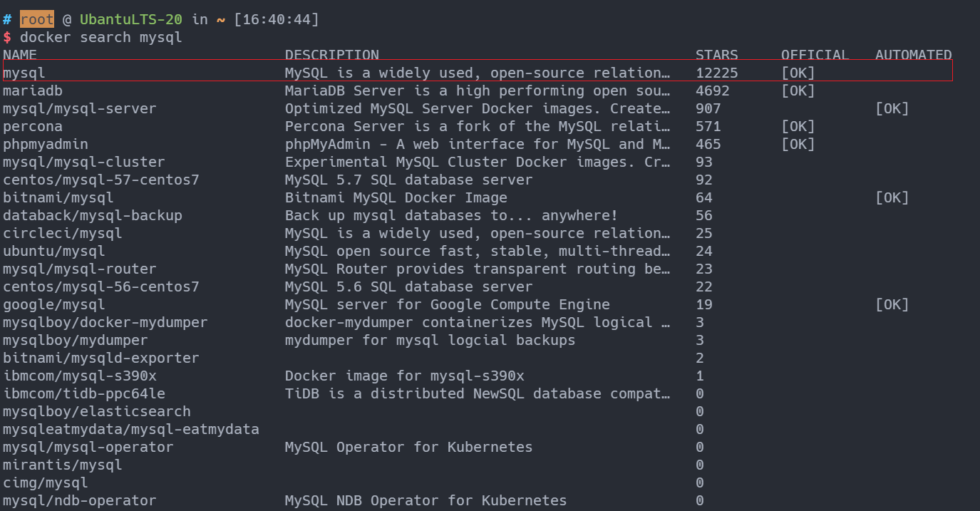Click the AUTOMATED column header
This screenshot has height=511, width=980.
(x=914, y=55)
